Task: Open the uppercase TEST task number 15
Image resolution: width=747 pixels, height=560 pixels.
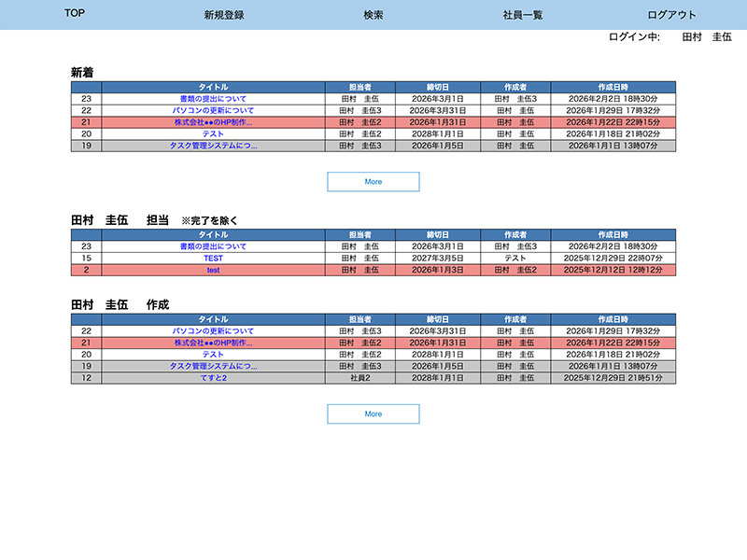Action: 213,258
